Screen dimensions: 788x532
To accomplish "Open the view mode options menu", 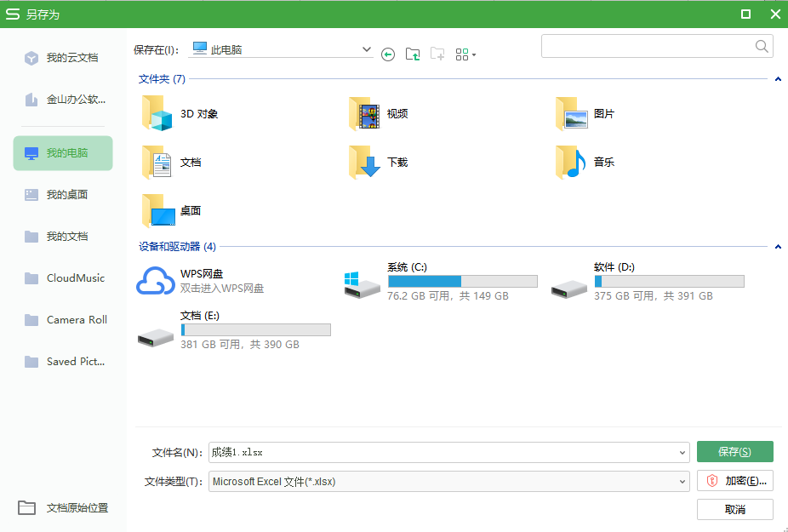I will pyautogui.click(x=465, y=54).
